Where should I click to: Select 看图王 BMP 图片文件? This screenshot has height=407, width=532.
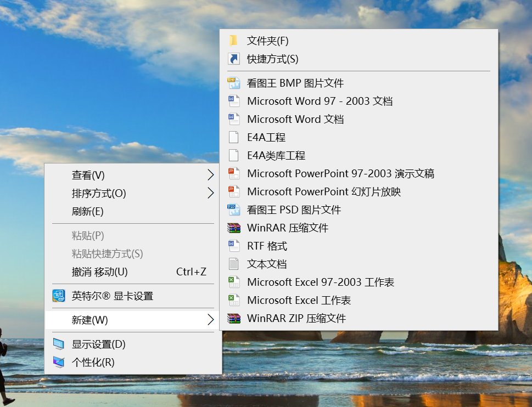click(359, 83)
